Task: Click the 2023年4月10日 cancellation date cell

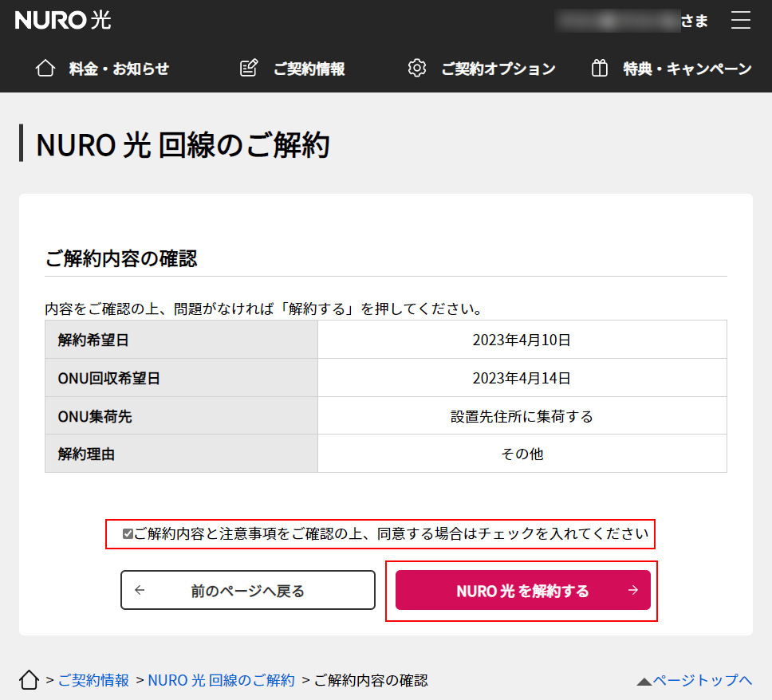Action: point(522,340)
